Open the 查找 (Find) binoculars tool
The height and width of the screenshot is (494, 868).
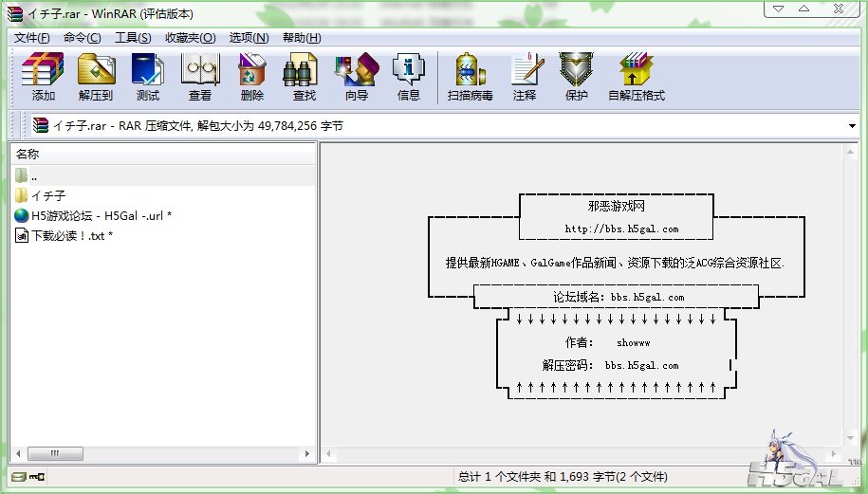click(x=305, y=77)
